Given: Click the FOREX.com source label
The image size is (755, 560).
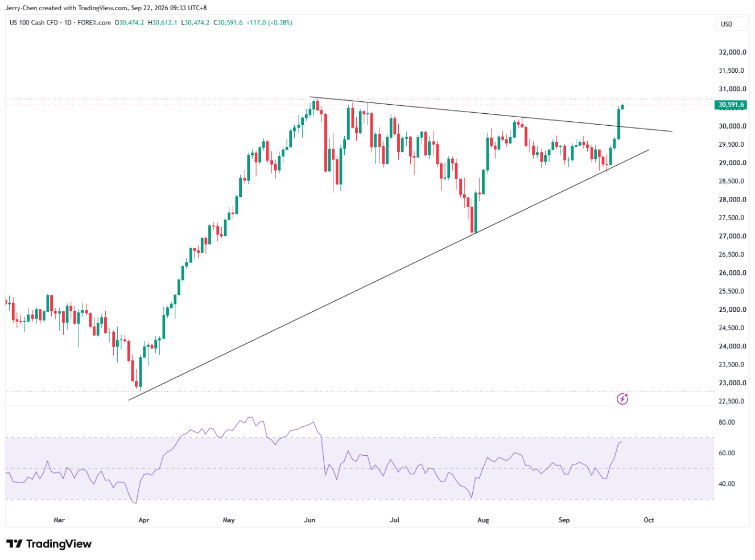Looking at the screenshot, I should (x=94, y=23).
